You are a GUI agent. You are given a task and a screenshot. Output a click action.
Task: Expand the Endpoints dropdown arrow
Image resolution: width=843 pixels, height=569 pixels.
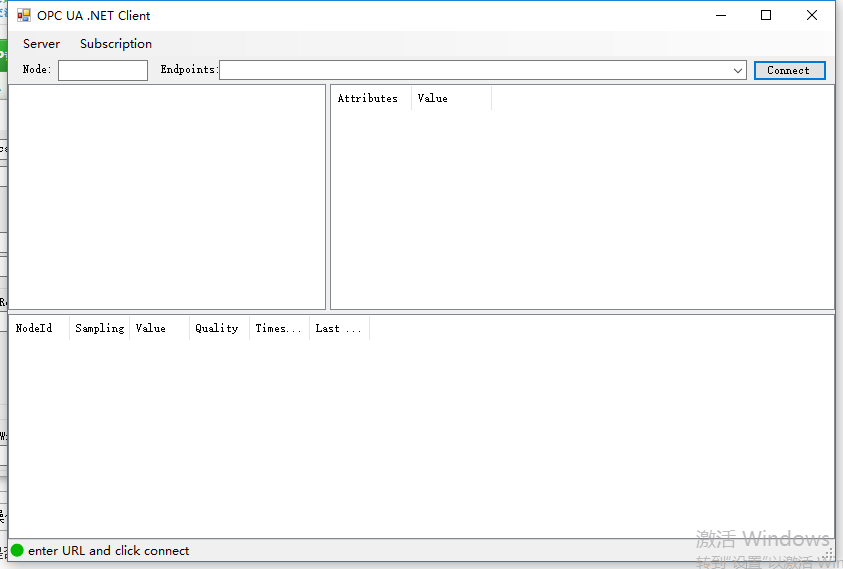click(x=738, y=70)
